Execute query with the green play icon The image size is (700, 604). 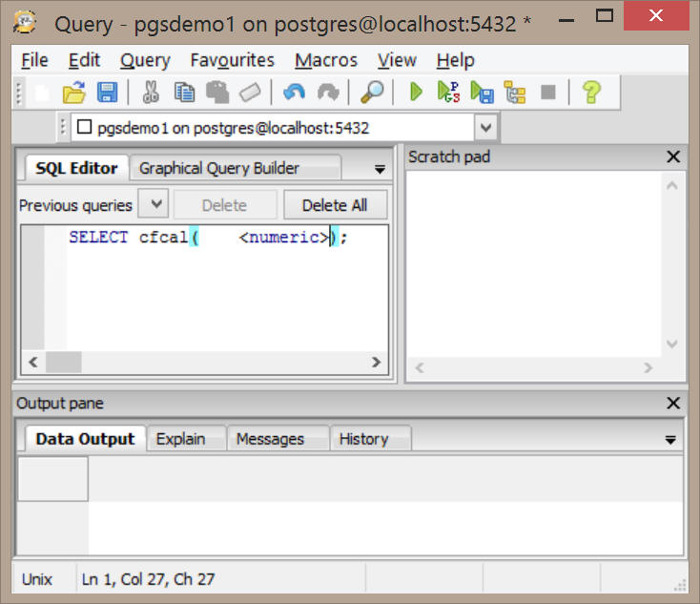click(x=416, y=93)
